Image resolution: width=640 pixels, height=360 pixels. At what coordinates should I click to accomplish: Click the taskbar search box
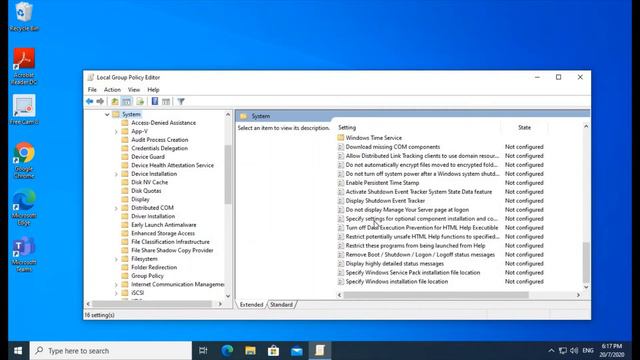(111, 351)
